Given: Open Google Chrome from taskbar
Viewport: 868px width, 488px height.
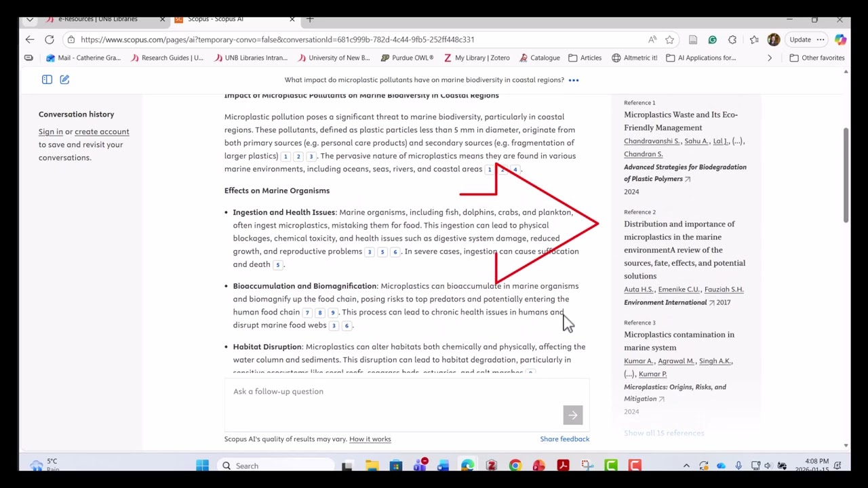Looking at the screenshot, I should 515,466.
